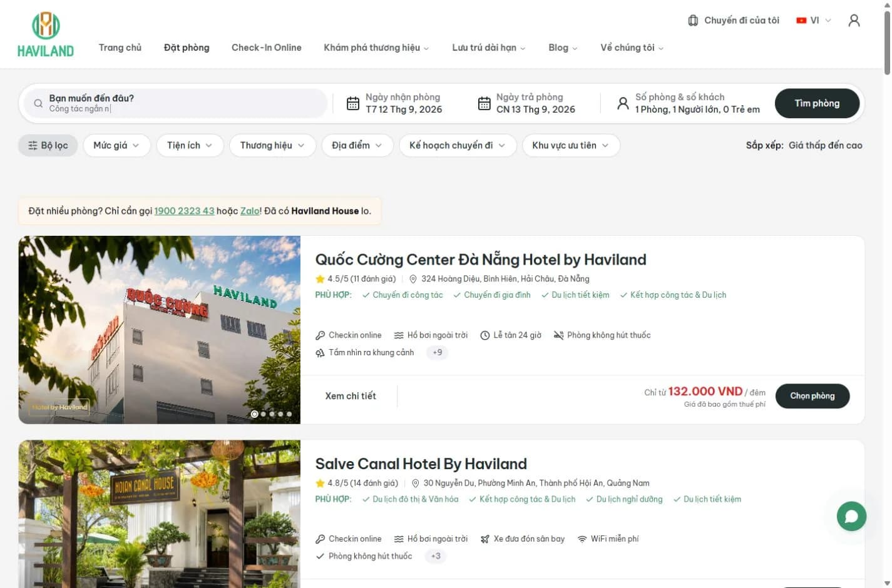Select the Ngày trả phòng date field
The height and width of the screenshot is (588, 892).
point(535,103)
